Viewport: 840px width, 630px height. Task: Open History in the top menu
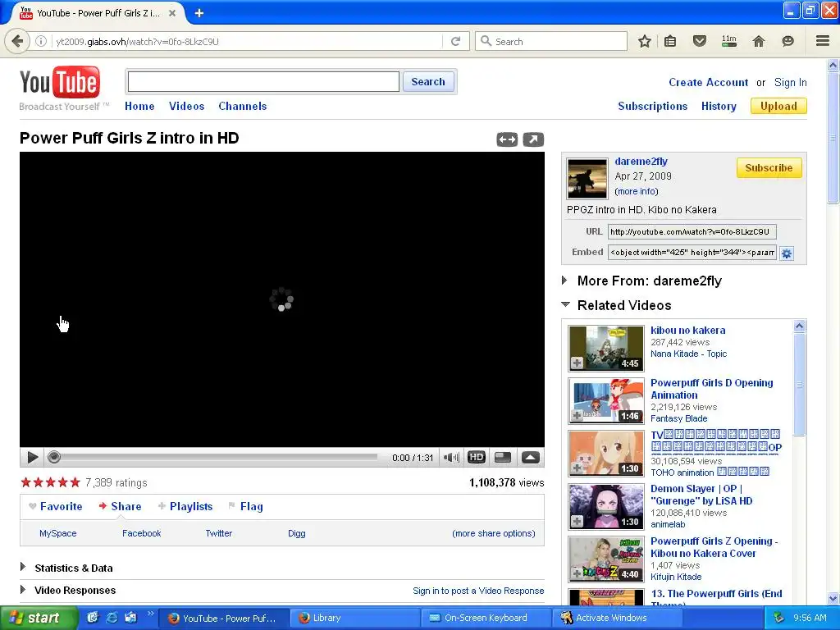tap(719, 106)
